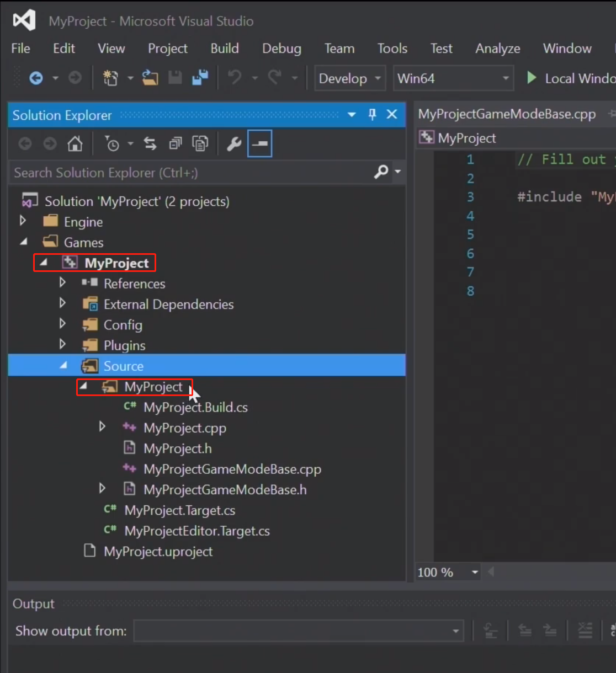Toggle Show All Files in Solution Explorer

tap(200, 144)
